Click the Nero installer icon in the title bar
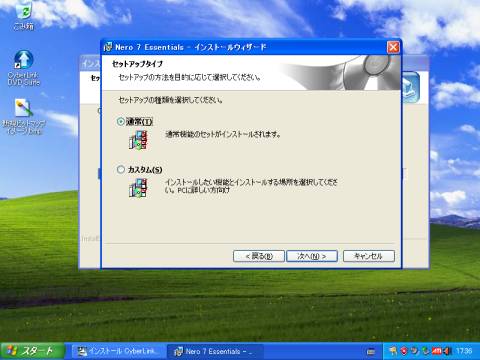The width and height of the screenshot is (480, 360). [x=108, y=47]
